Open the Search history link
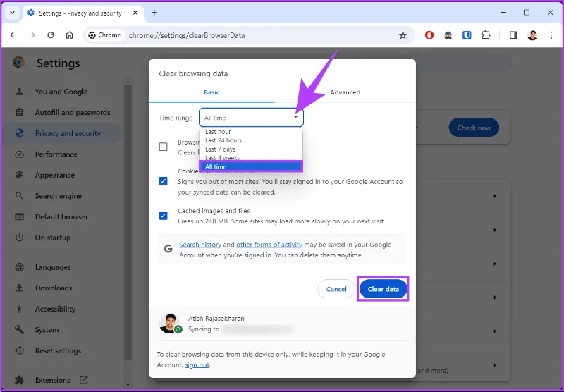Screen dimensions: 564x392 (x=200, y=245)
